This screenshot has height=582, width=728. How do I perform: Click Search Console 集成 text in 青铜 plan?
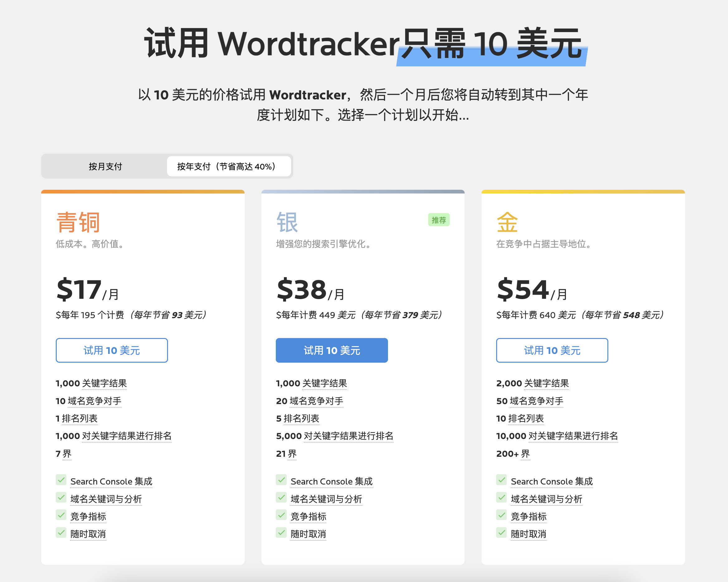[112, 481]
